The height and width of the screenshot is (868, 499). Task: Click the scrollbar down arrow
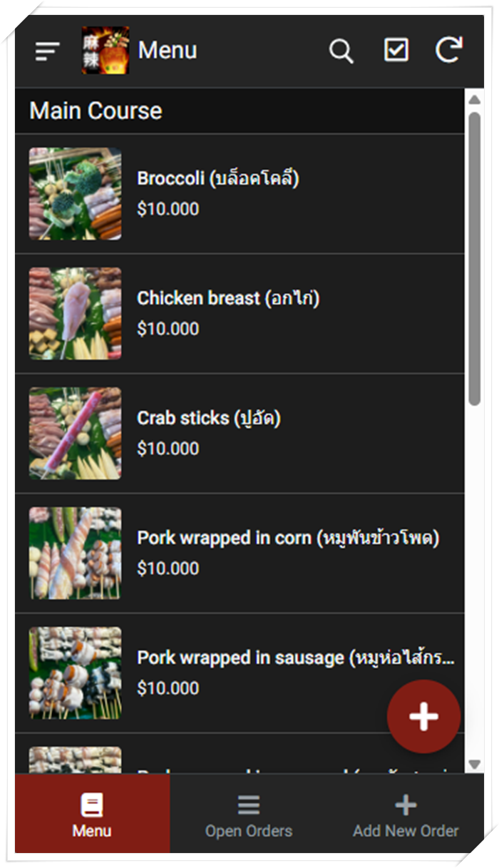(x=475, y=765)
